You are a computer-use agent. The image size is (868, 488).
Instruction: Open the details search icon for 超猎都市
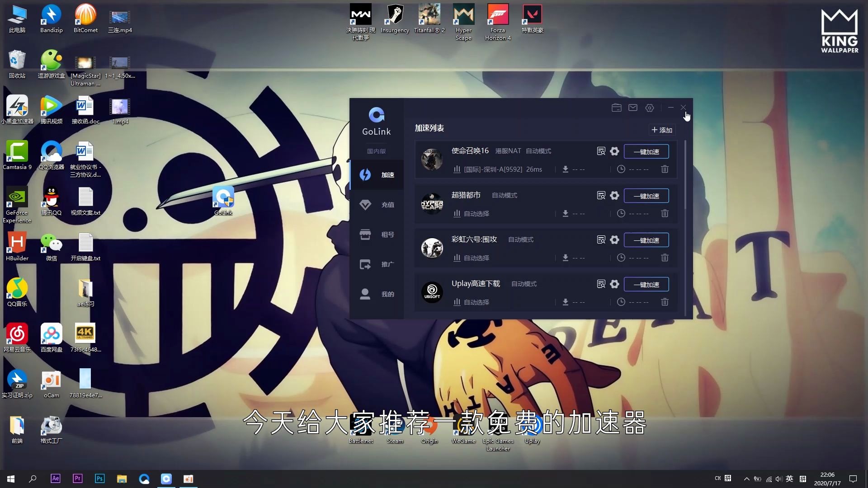[601, 196]
